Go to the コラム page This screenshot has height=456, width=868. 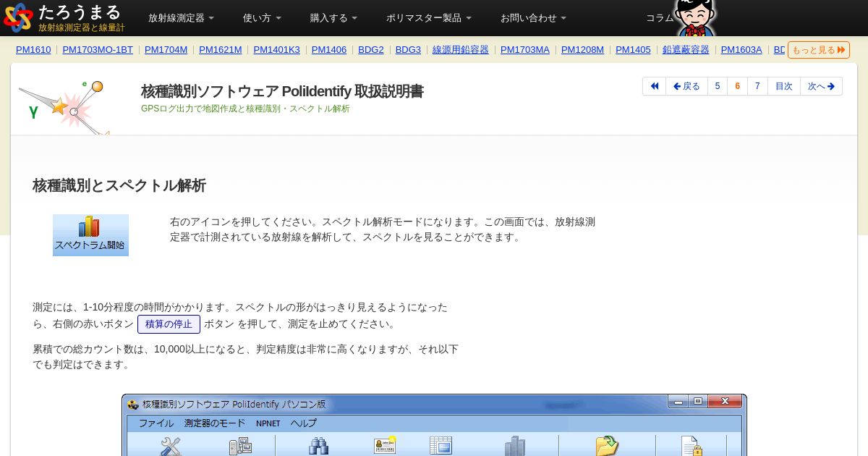coord(660,18)
